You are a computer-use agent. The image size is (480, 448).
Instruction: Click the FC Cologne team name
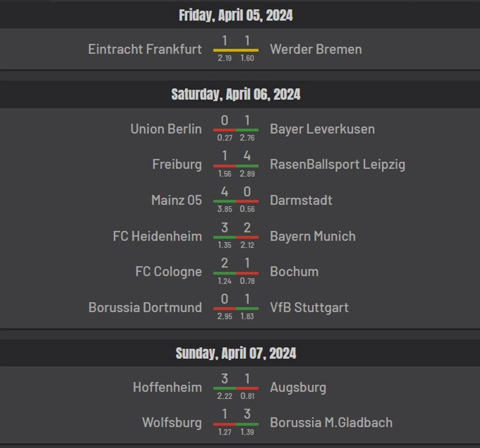tap(168, 272)
